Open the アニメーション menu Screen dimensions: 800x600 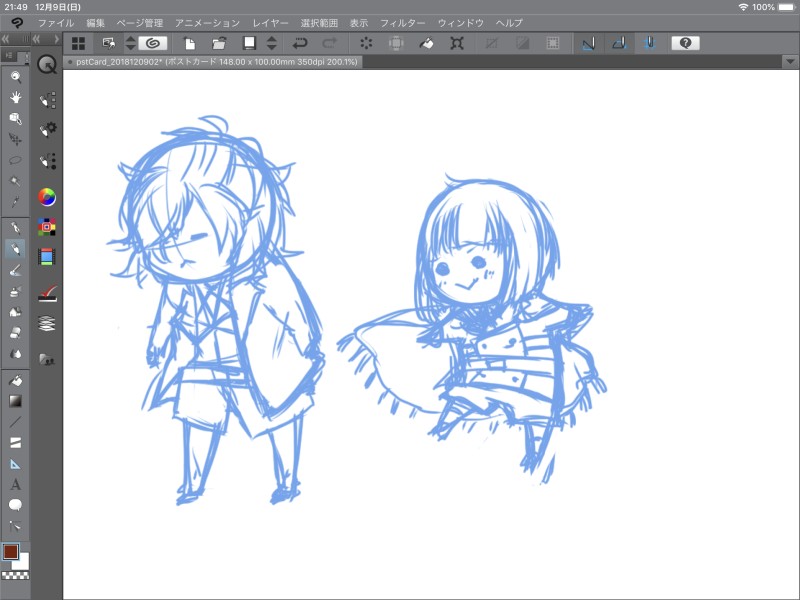207,23
